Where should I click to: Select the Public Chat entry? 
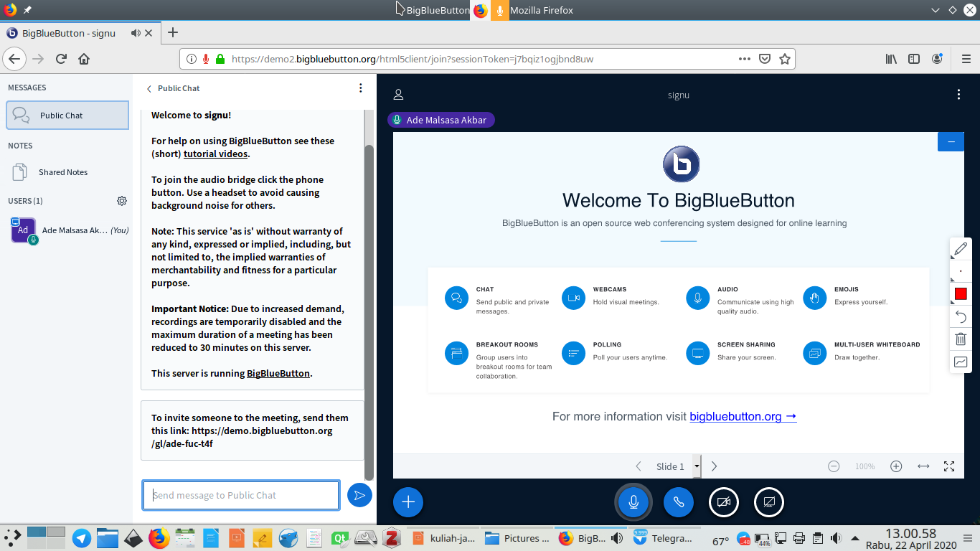(67, 115)
